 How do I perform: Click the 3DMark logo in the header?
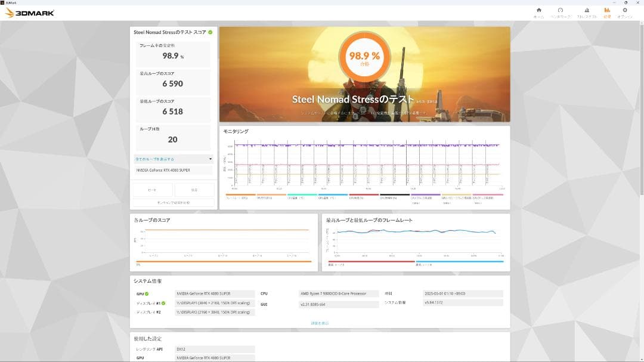pyautogui.click(x=30, y=13)
